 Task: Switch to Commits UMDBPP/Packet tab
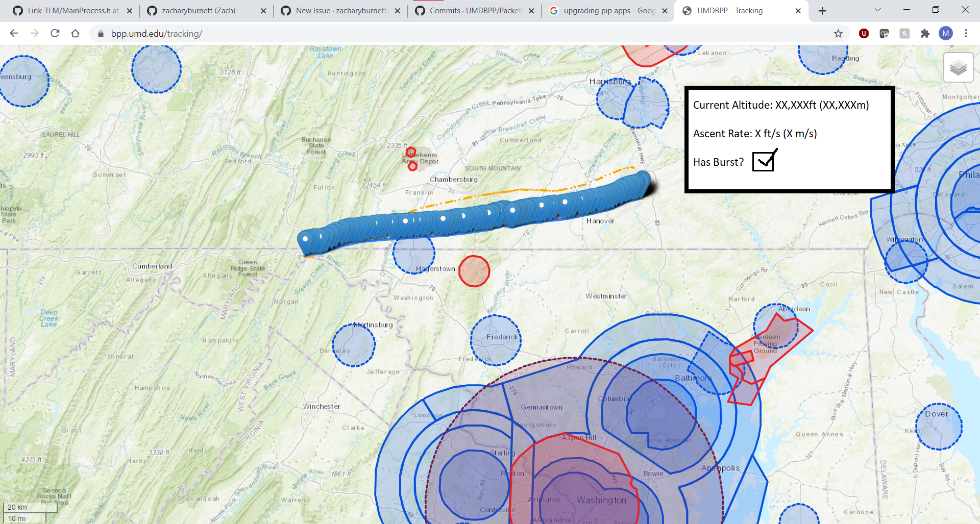click(x=475, y=11)
